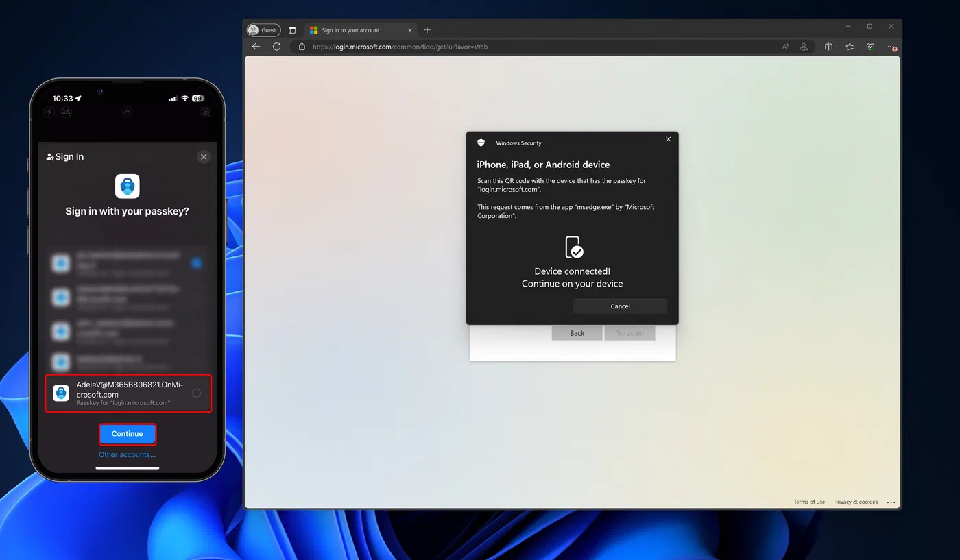The width and height of the screenshot is (960, 560).
Task: Open the Terms of use link
Action: pos(809,502)
